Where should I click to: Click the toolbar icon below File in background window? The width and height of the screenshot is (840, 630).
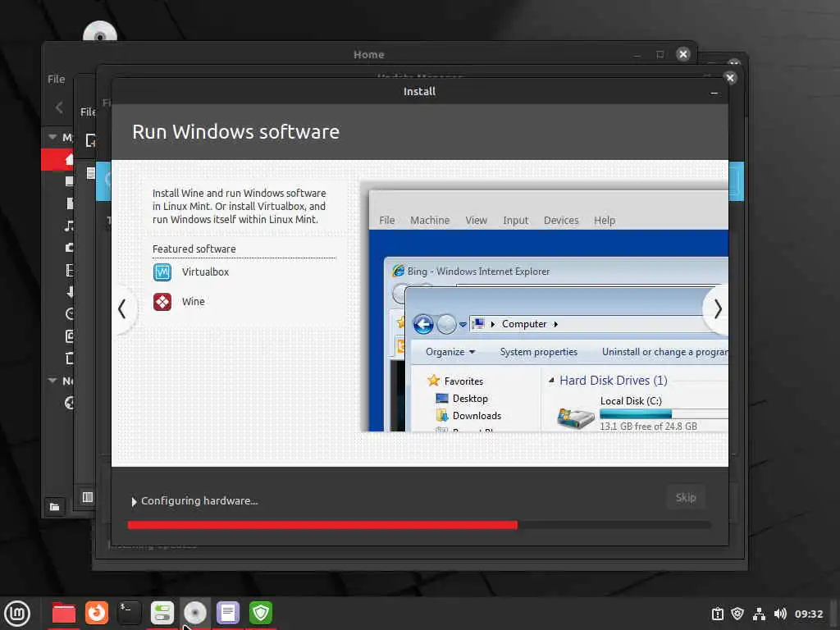click(91, 141)
